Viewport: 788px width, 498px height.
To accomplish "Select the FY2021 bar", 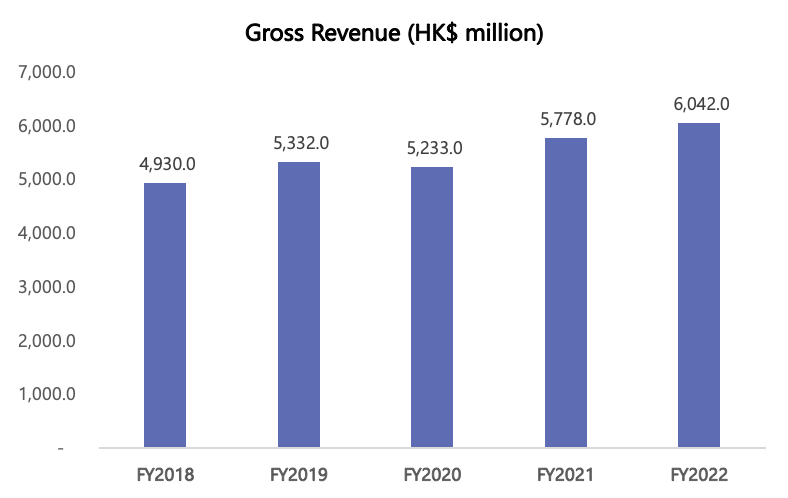I will coord(566,292).
